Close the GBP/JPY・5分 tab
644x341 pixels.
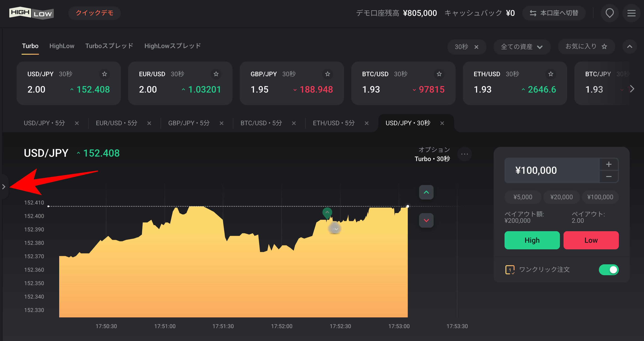[x=222, y=123]
